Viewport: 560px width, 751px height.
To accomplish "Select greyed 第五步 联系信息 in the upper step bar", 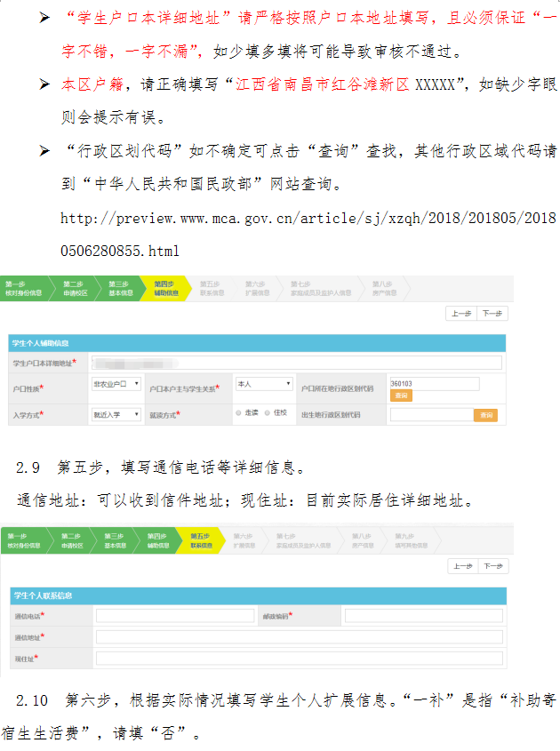I will [212, 289].
